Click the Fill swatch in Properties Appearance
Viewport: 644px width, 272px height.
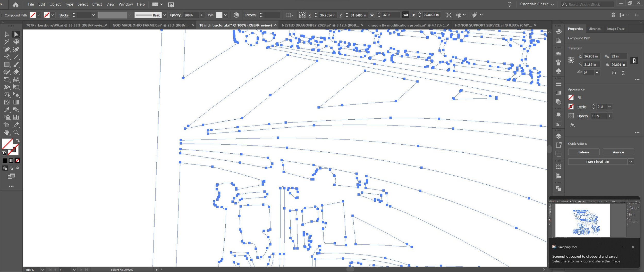[571, 97]
